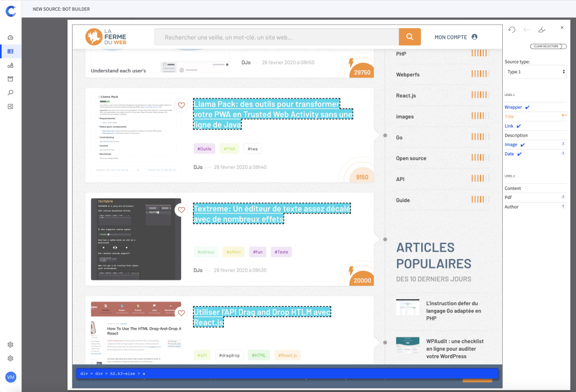Click the #twa tag
This screenshot has width=576, height=392.
(253, 149)
